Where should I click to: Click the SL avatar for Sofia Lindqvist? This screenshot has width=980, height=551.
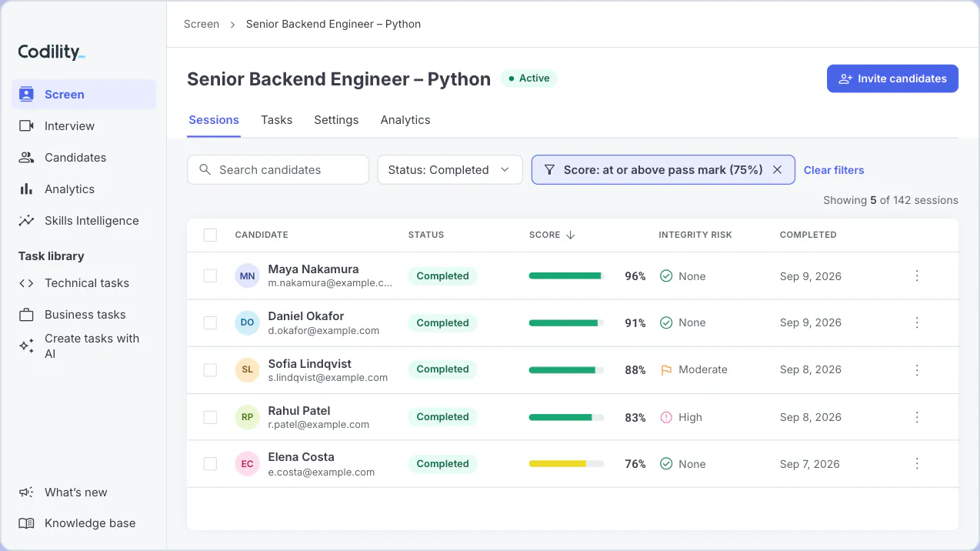[x=247, y=369]
